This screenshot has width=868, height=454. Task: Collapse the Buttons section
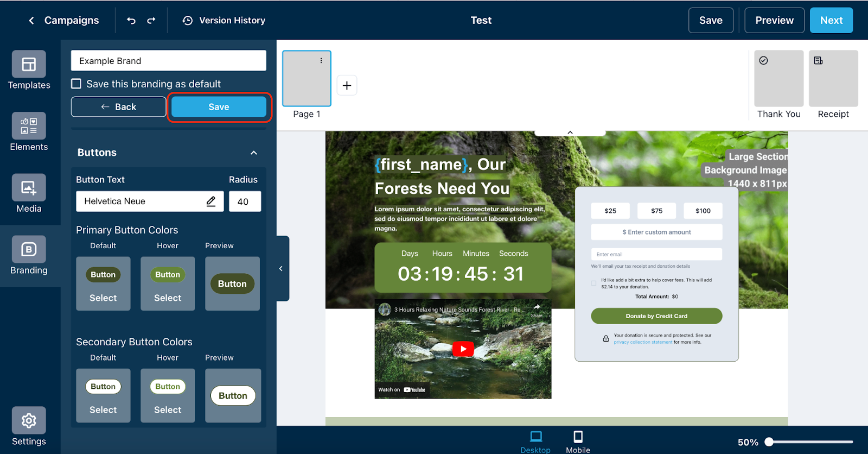click(x=254, y=153)
